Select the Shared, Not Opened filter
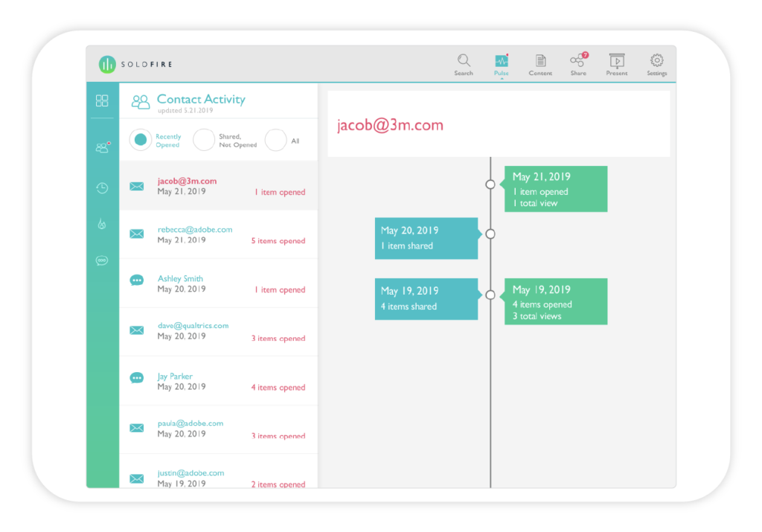Viewport: 762px width, 532px height. 204,140
